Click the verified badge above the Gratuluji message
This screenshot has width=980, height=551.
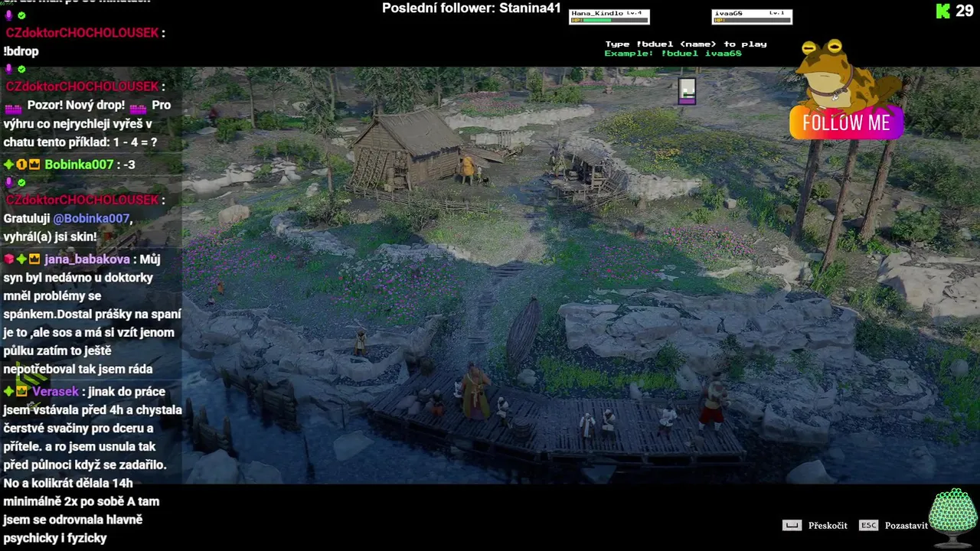(x=21, y=182)
